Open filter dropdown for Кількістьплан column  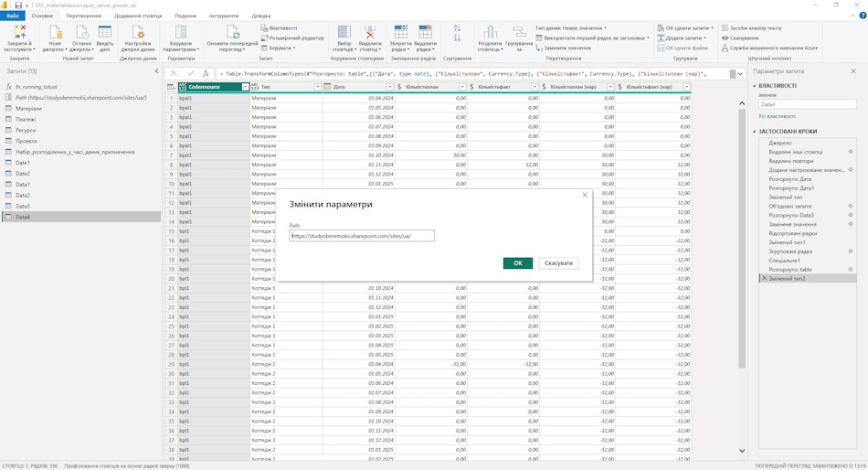[462, 87]
